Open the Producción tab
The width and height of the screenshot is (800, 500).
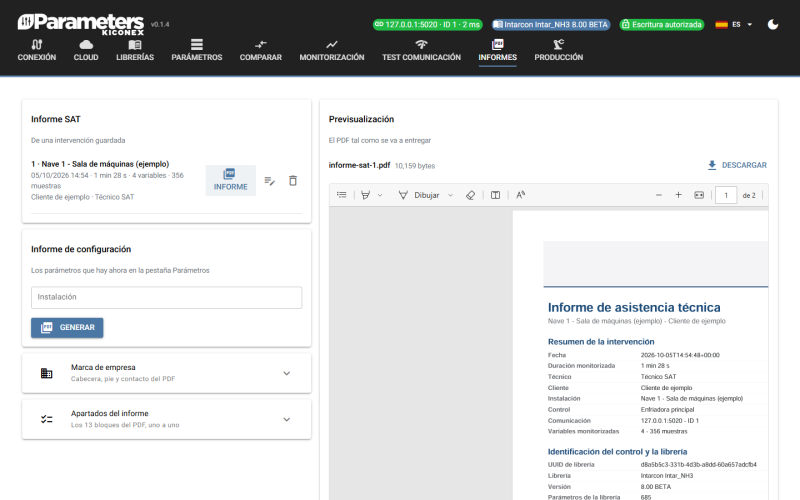[559, 51]
